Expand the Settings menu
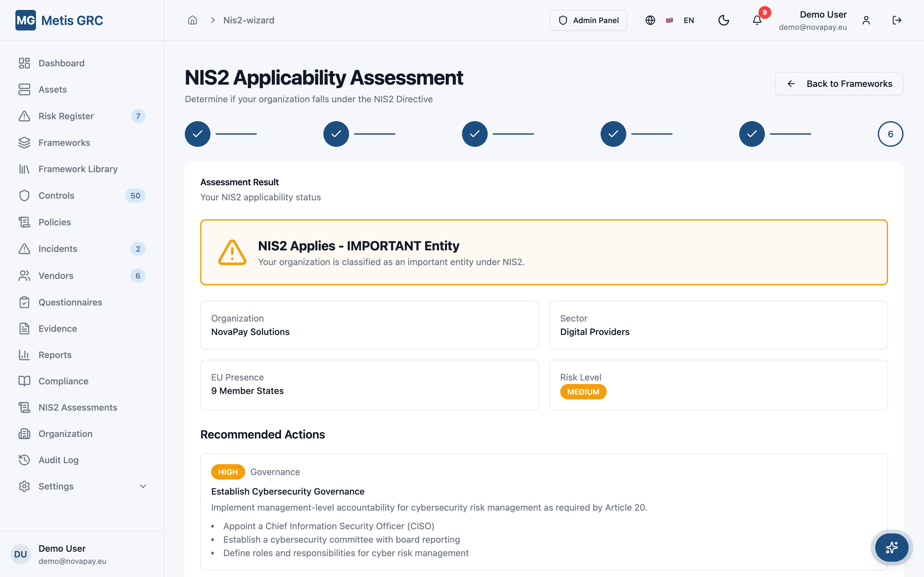This screenshot has height=577, width=924. coord(56,486)
